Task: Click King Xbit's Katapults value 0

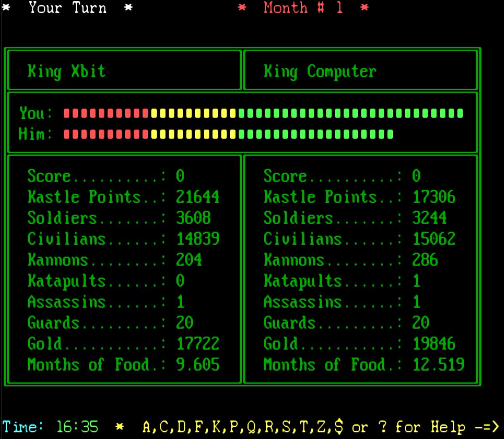Action: [180, 281]
